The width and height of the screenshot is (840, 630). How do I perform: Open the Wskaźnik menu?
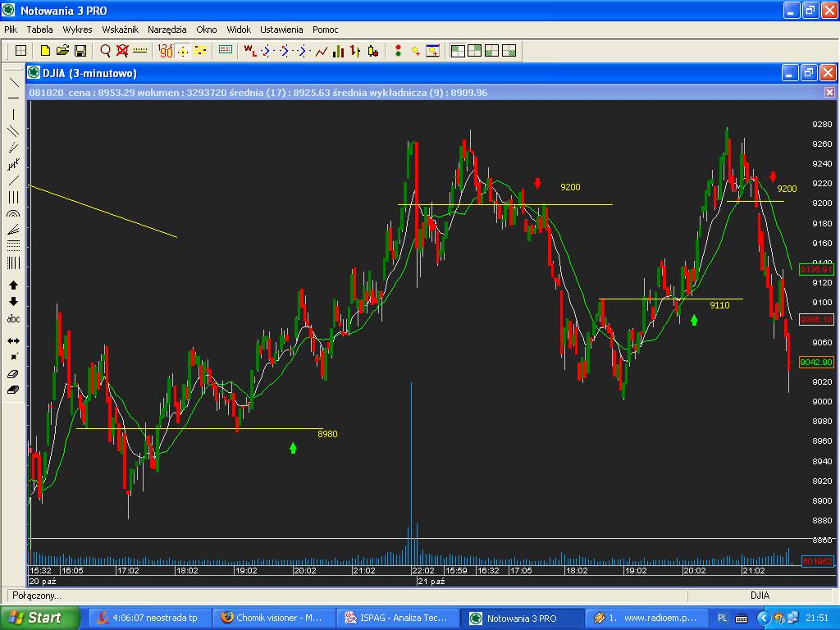[120, 30]
